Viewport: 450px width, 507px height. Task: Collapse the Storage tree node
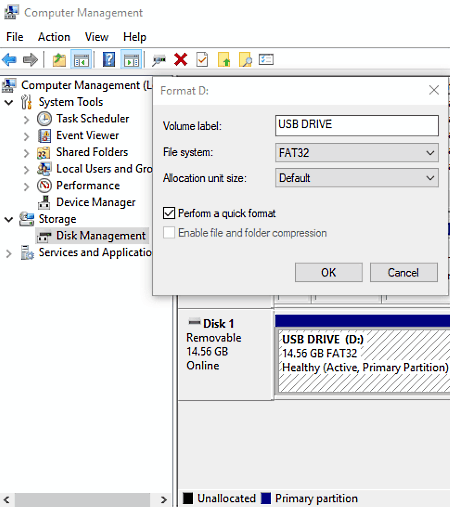coord(9,219)
